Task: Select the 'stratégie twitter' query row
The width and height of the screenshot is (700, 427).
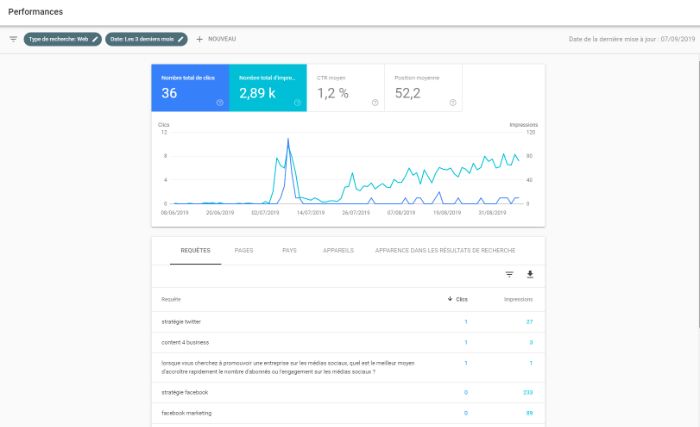Action: point(348,322)
